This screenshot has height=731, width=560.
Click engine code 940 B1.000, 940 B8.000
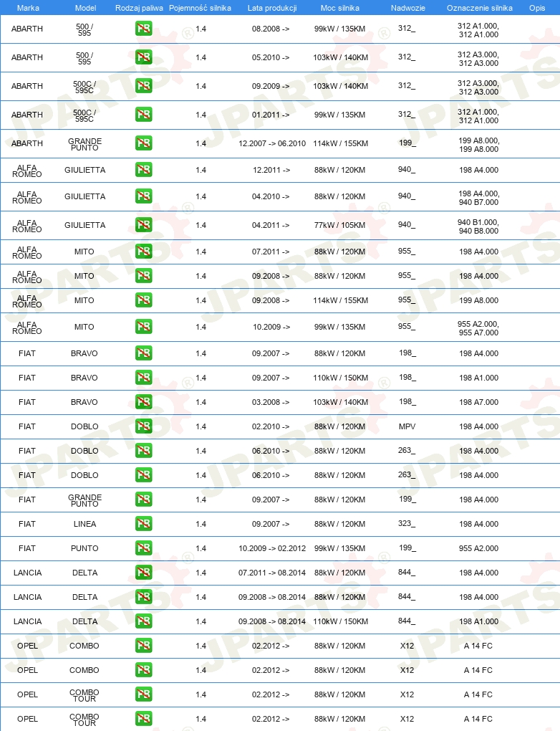(x=478, y=226)
